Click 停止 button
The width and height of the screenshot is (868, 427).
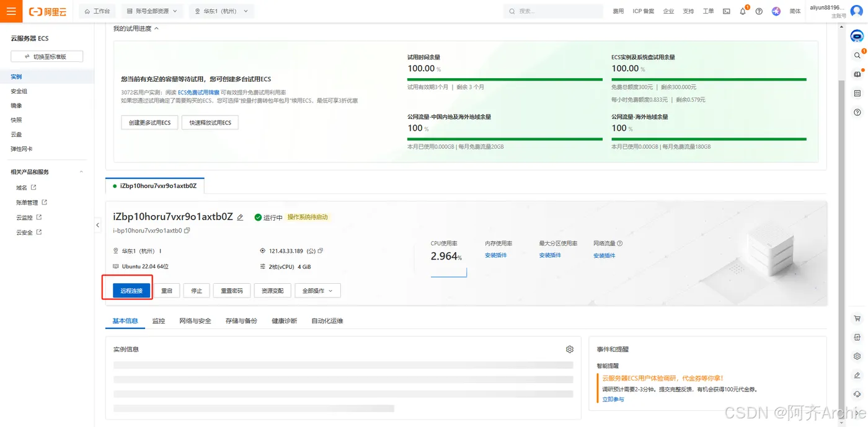[197, 291]
